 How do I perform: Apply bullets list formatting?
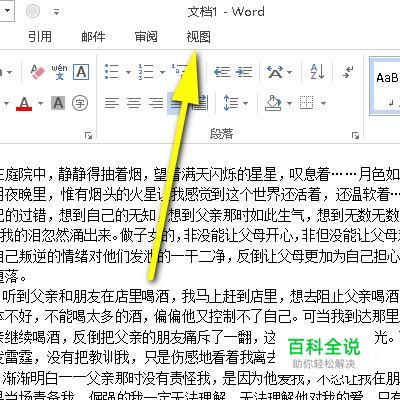click(x=112, y=72)
